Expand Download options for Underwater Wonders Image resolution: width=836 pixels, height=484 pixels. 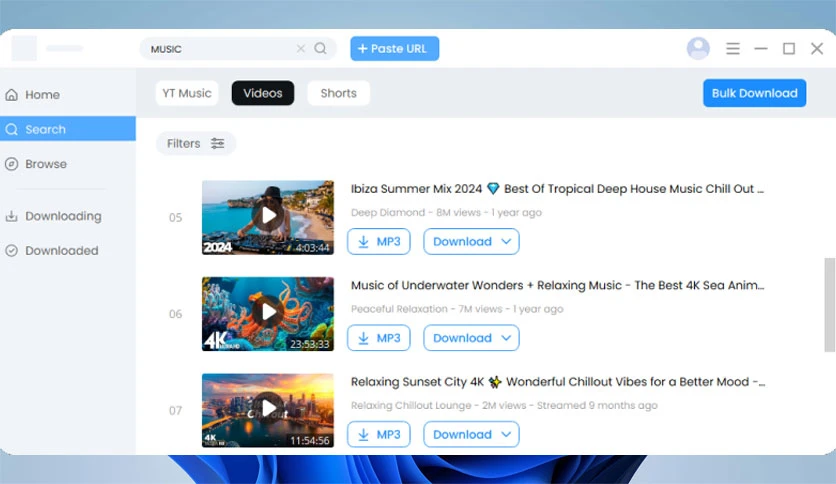click(x=471, y=338)
